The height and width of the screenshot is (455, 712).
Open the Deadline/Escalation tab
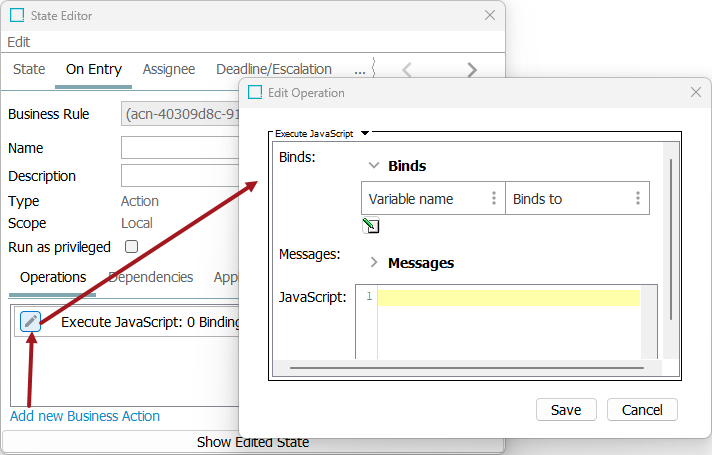(x=274, y=69)
